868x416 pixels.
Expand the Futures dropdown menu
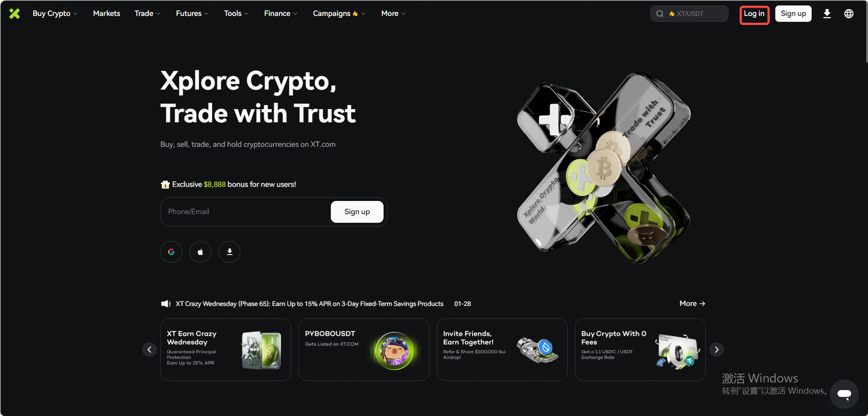coord(192,14)
